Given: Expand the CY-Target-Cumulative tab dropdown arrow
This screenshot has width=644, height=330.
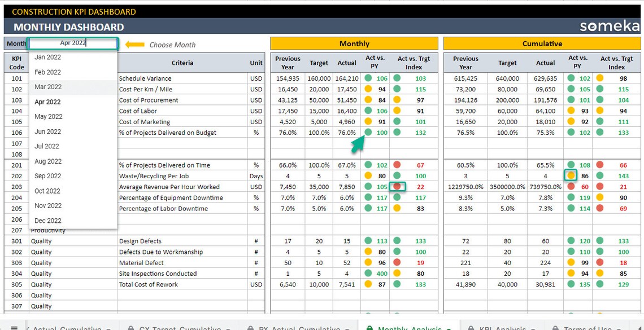Looking at the screenshot, I should [227, 328].
